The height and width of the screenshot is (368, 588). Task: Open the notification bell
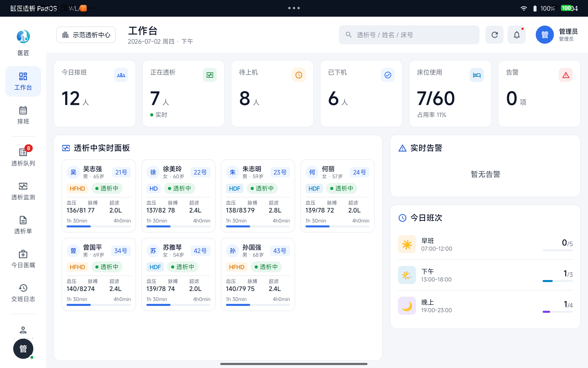pos(517,35)
